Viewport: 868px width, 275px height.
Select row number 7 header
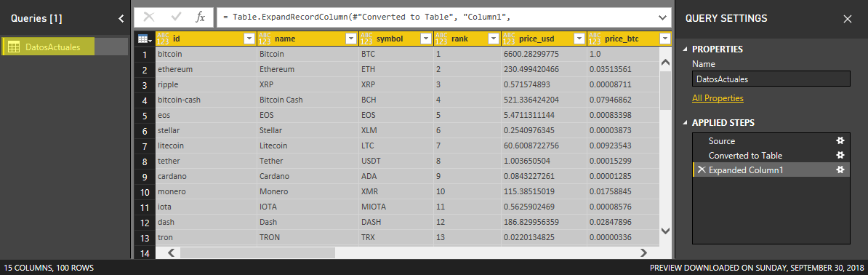[145, 146]
